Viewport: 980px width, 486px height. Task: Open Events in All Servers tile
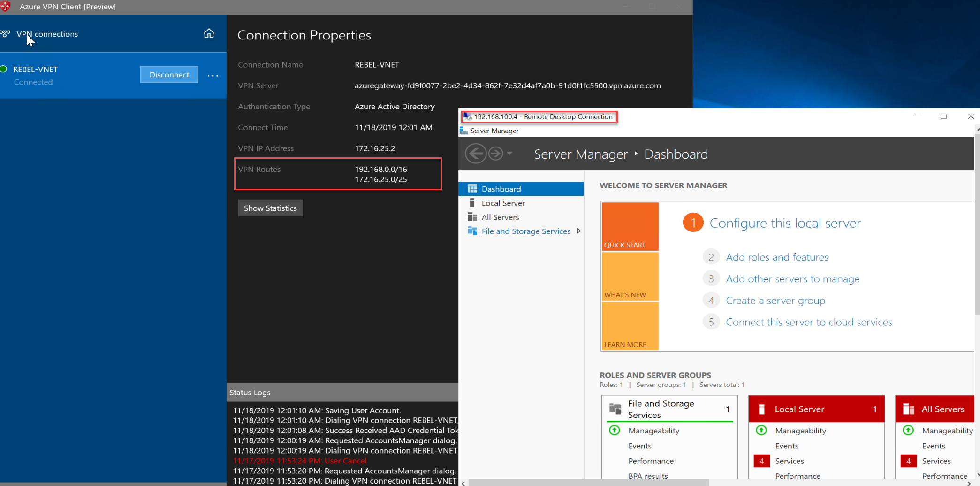[934, 446]
